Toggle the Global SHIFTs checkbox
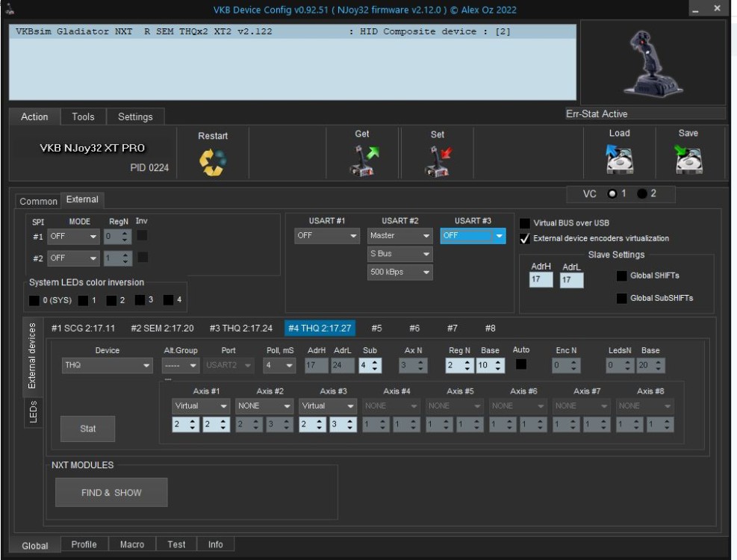Viewport: 737px width, 560px height. click(621, 276)
